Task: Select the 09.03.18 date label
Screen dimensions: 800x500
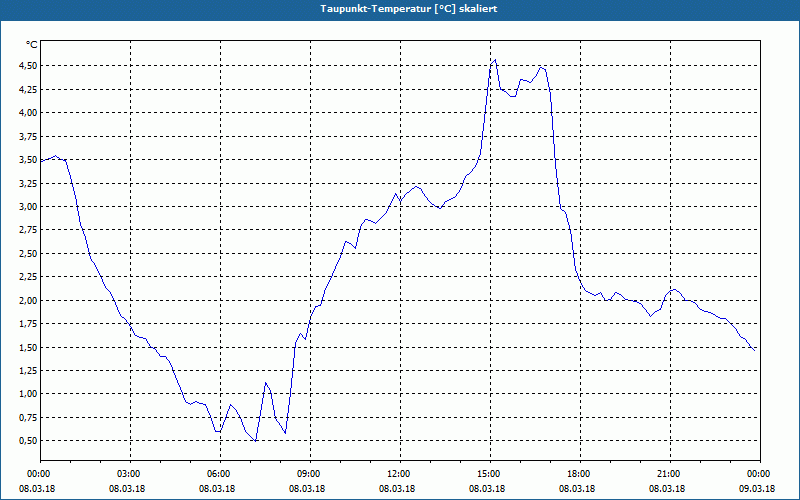Action: (x=757, y=489)
